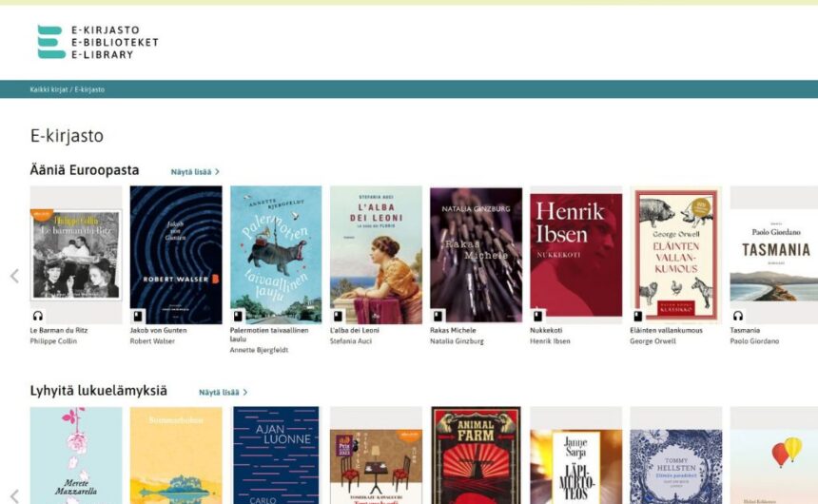Click the e-book icon on the L'alba dei Leoni cover
Screen dimensions: 818x504
[x=338, y=316]
